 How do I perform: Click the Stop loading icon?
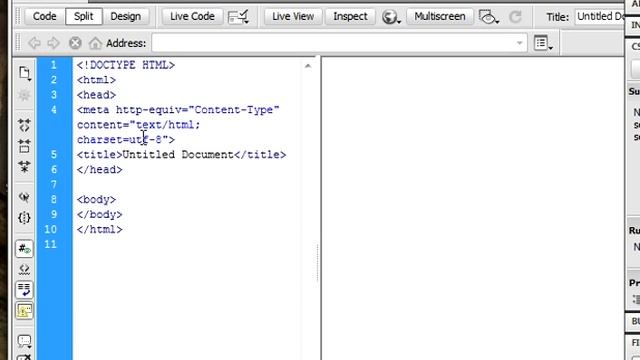tap(75, 43)
